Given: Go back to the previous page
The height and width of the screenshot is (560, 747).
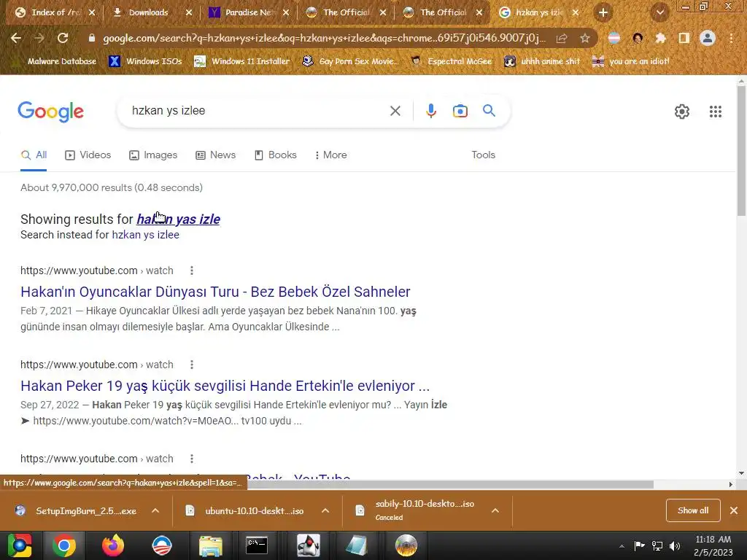Looking at the screenshot, I should pos(16,38).
